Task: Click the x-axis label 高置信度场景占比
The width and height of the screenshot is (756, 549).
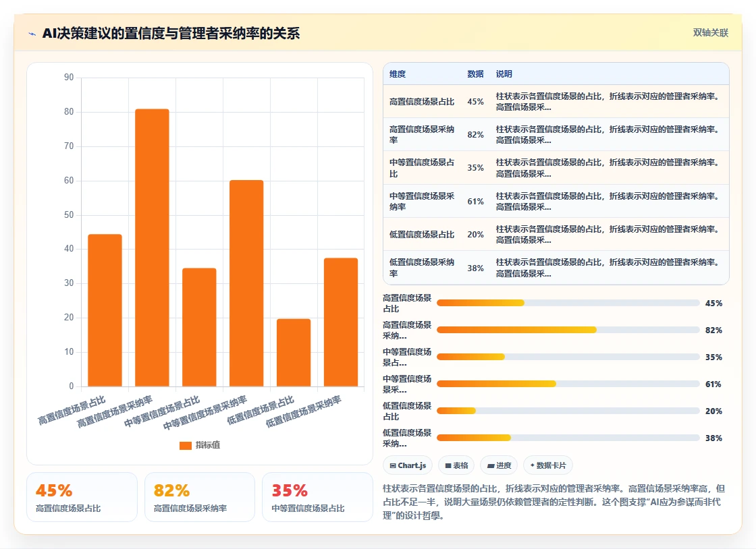Action: point(72,411)
